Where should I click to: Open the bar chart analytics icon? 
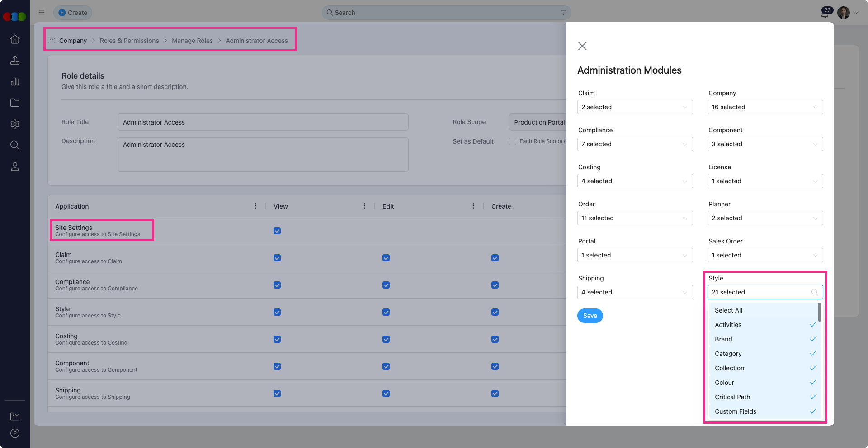[15, 82]
